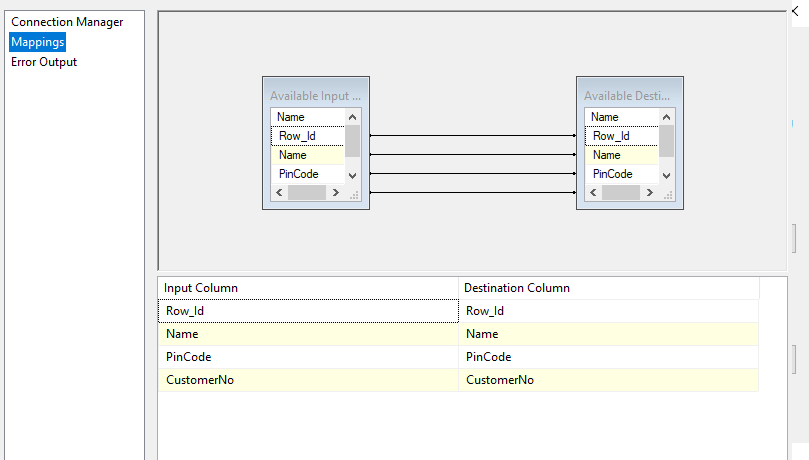Image resolution: width=809 pixels, height=460 pixels.
Task: Click the Input Column grid header
Action: [x=307, y=288]
